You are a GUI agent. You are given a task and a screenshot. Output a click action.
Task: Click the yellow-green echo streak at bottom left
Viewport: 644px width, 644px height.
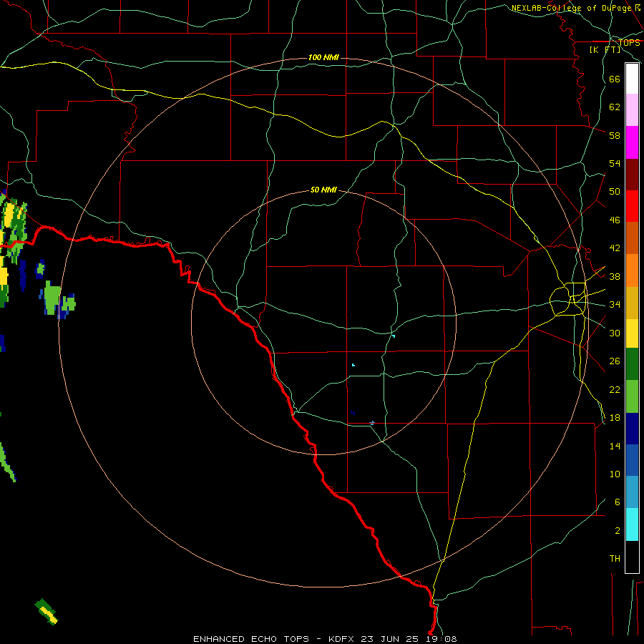(47, 613)
